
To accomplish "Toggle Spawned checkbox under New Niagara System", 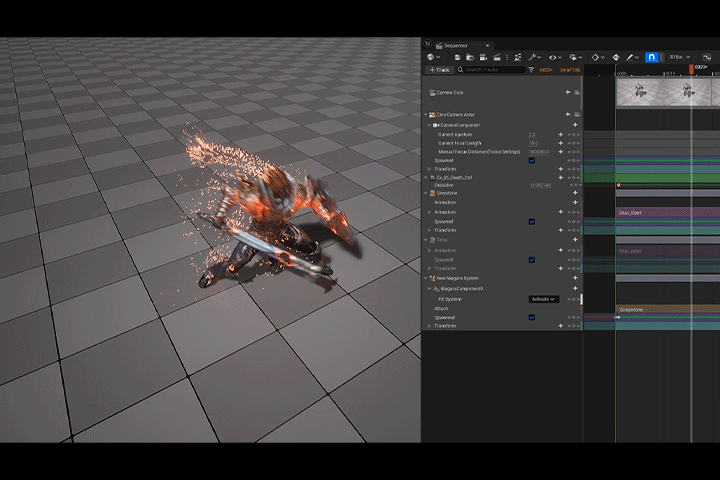I will pyautogui.click(x=532, y=317).
